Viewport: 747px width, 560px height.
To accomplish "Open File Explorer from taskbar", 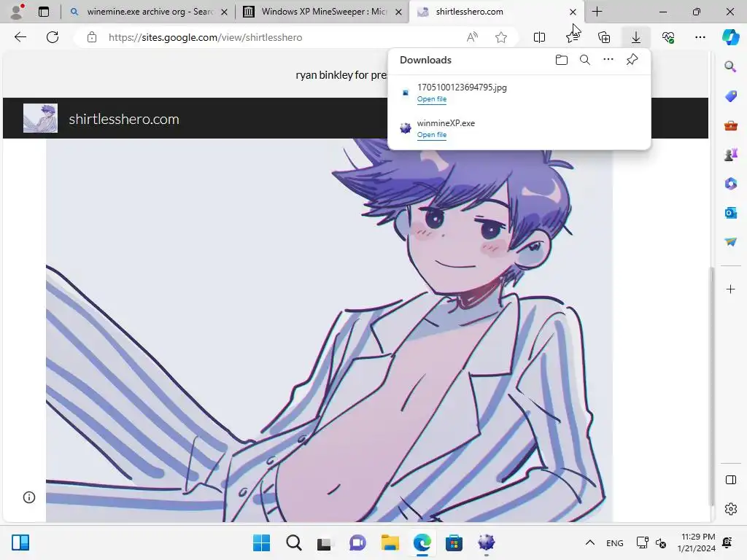I will tap(390, 542).
